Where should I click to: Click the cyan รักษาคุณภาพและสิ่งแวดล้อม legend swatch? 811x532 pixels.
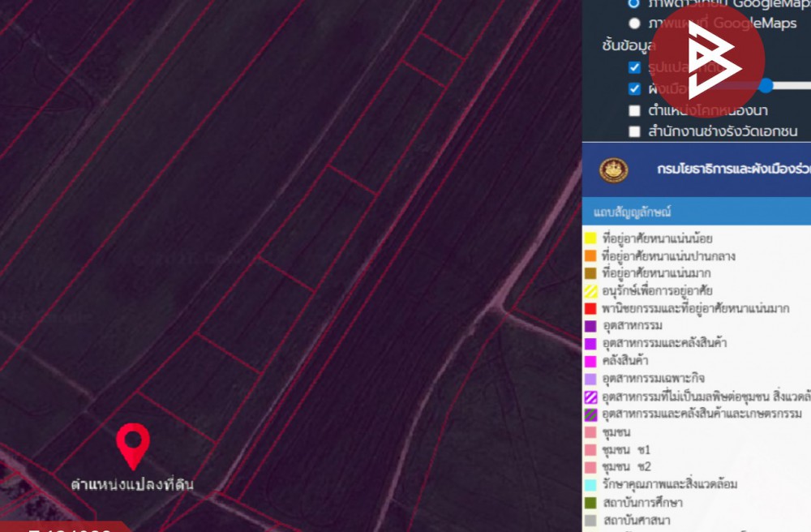pyautogui.click(x=591, y=485)
